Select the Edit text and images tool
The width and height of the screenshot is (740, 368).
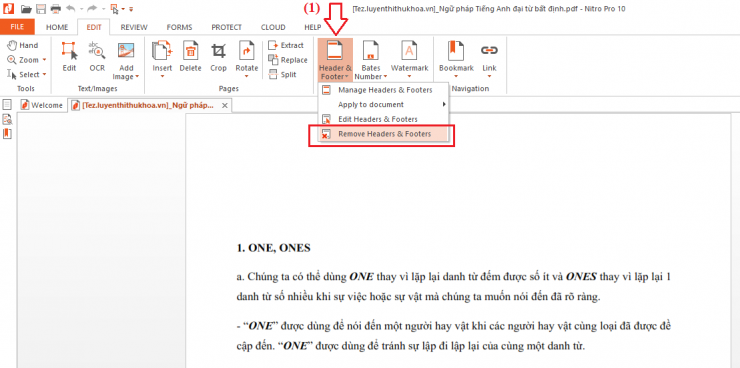tap(69, 57)
